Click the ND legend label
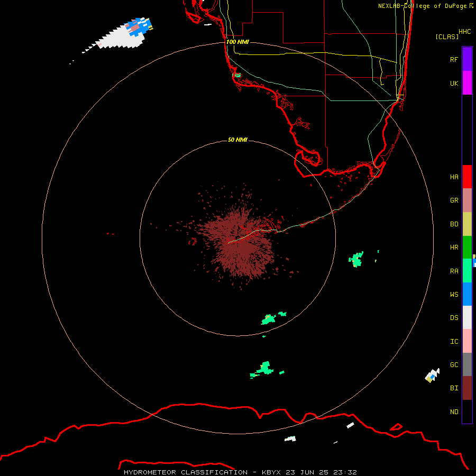This screenshot has width=476, height=476. coord(454,412)
